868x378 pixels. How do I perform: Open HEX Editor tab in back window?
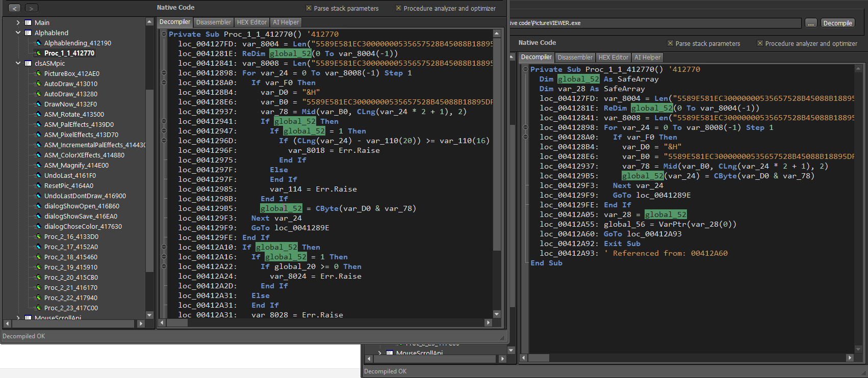(614, 57)
